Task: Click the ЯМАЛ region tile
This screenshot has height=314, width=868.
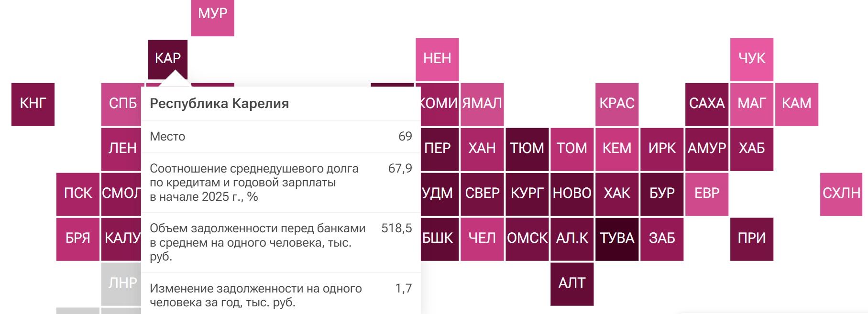Action: (x=482, y=104)
